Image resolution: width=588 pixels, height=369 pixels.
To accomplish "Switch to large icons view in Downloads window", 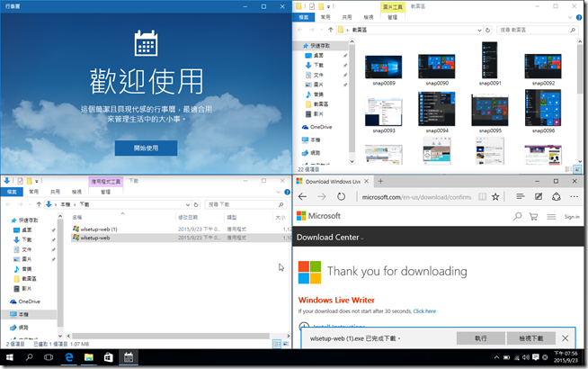I will [285, 344].
